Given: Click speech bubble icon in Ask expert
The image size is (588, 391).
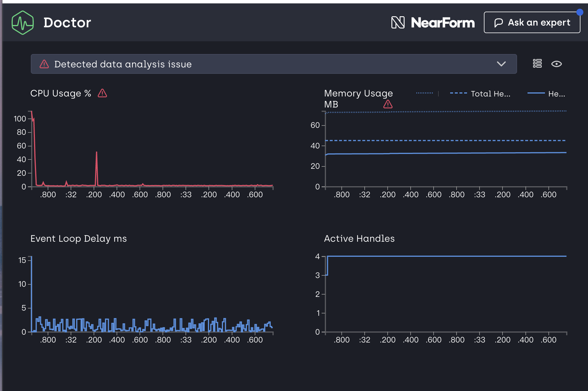Looking at the screenshot, I should 498,23.
